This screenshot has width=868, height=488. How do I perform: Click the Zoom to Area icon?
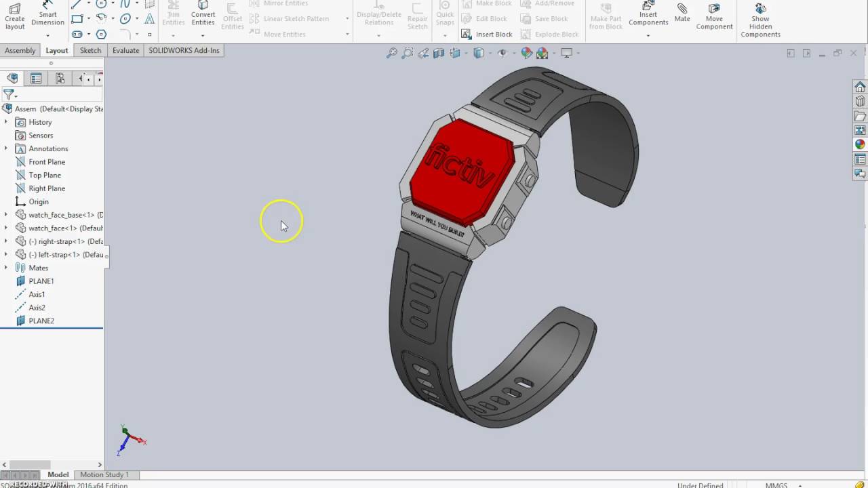point(408,53)
